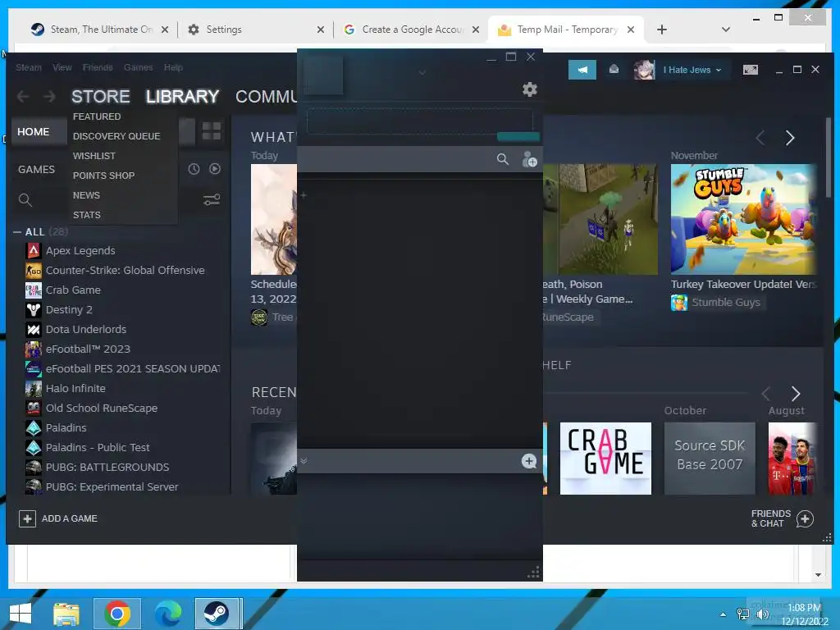Open FRIENDS & CHAT button
Image resolution: width=840 pixels, height=630 pixels.
tap(782, 518)
